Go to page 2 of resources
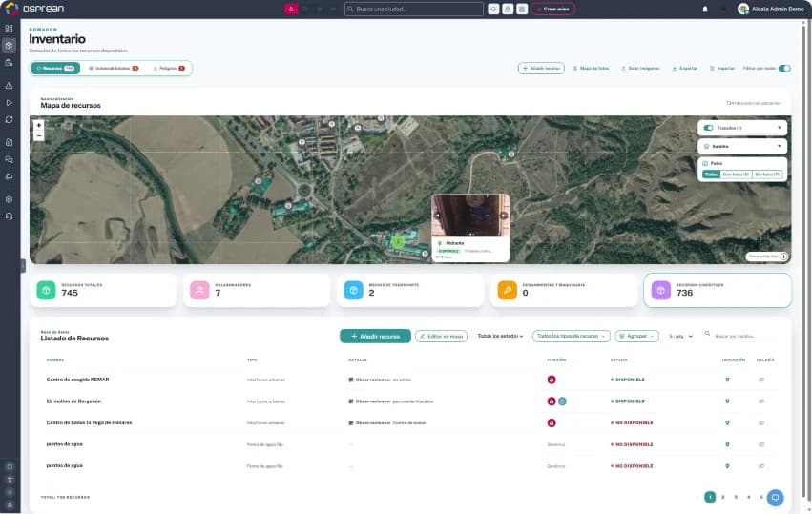The height and width of the screenshot is (514, 812). pyautogui.click(x=723, y=497)
